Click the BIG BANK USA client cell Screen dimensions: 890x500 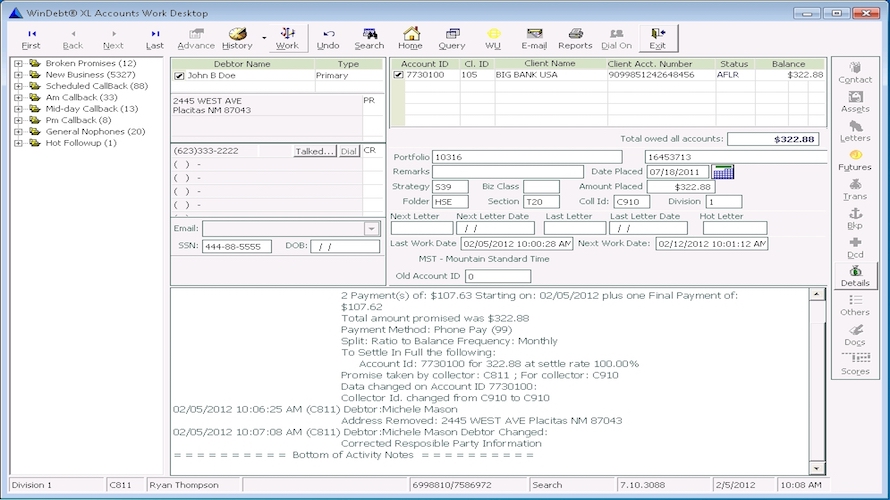(x=549, y=75)
